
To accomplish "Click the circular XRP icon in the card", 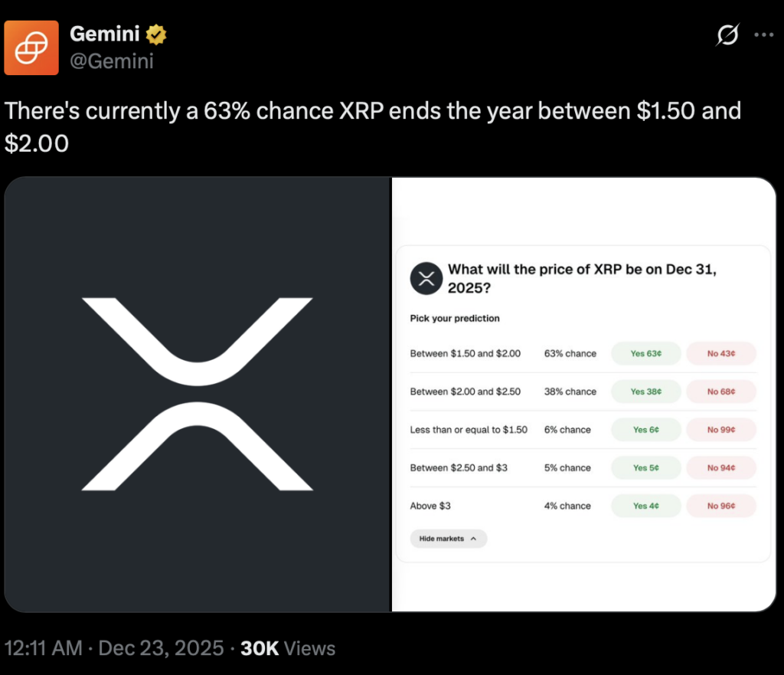I will coord(426,278).
